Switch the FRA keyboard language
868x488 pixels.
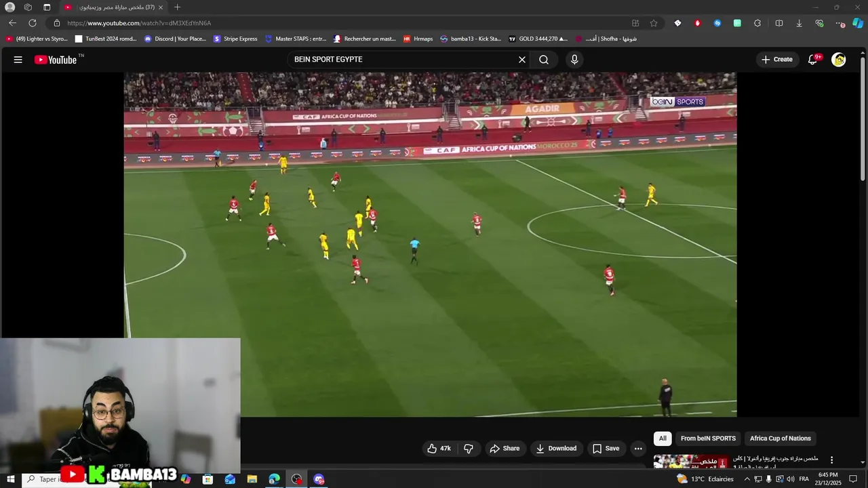(804, 479)
